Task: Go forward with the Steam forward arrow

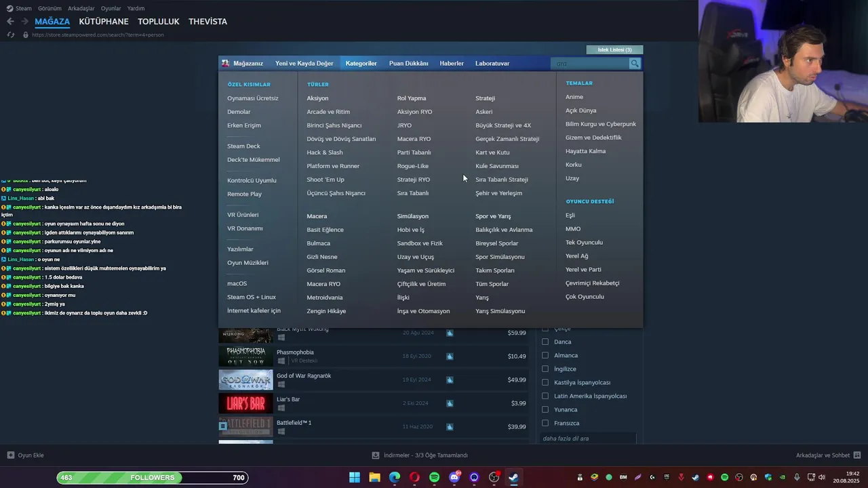Action: (24, 22)
